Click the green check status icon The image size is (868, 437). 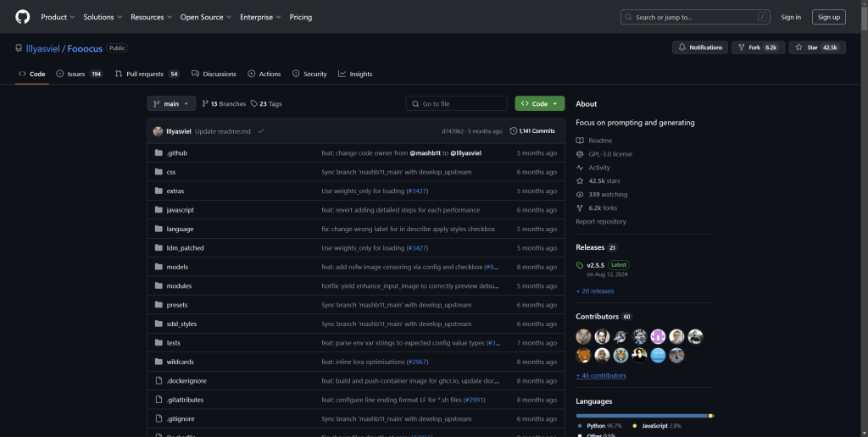pyautogui.click(x=261, y=131)
